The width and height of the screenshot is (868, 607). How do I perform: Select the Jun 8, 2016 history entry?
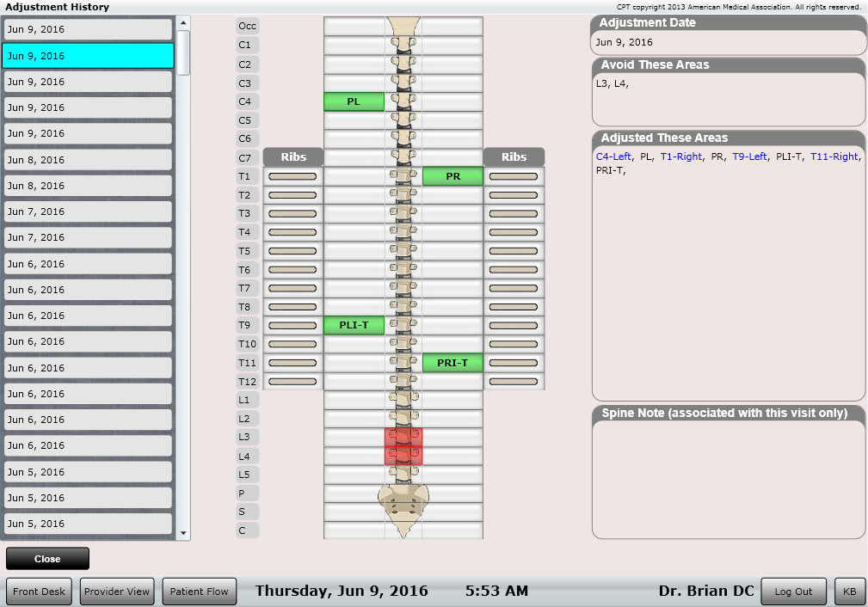pyautogui.click(x=88, y=160)
